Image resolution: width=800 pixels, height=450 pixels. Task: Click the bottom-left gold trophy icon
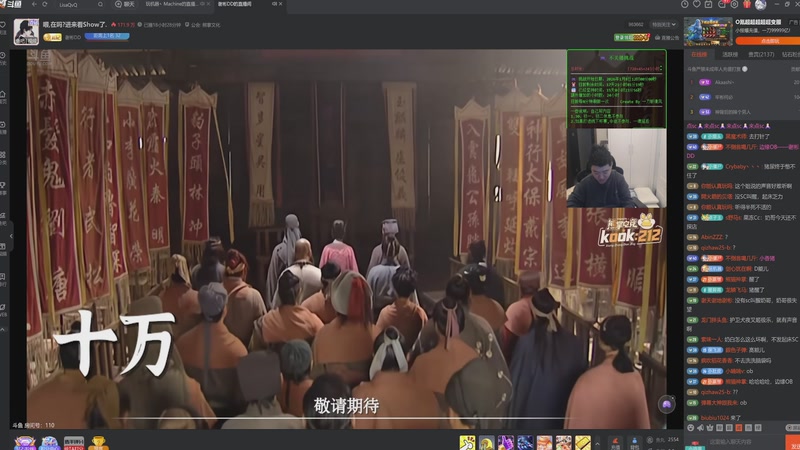click(98, 442)
